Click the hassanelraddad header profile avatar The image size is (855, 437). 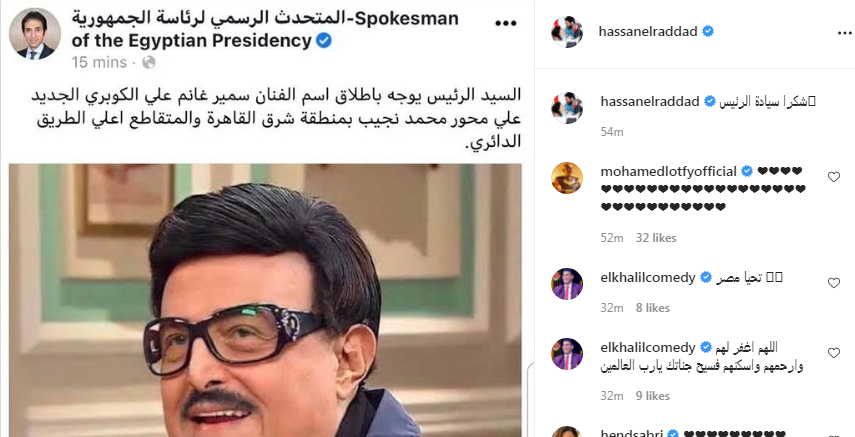pos(567,32)
